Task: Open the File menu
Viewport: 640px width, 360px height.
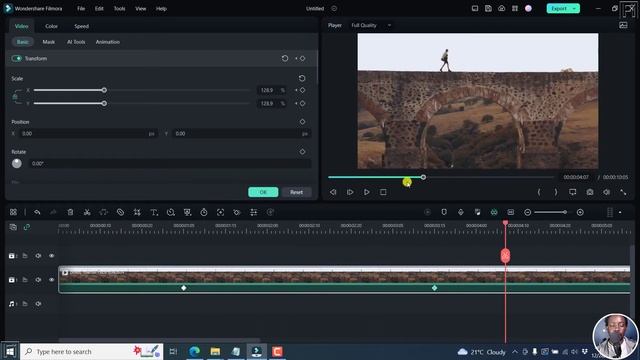Action: pyautogui.click(x=81, y=9)
